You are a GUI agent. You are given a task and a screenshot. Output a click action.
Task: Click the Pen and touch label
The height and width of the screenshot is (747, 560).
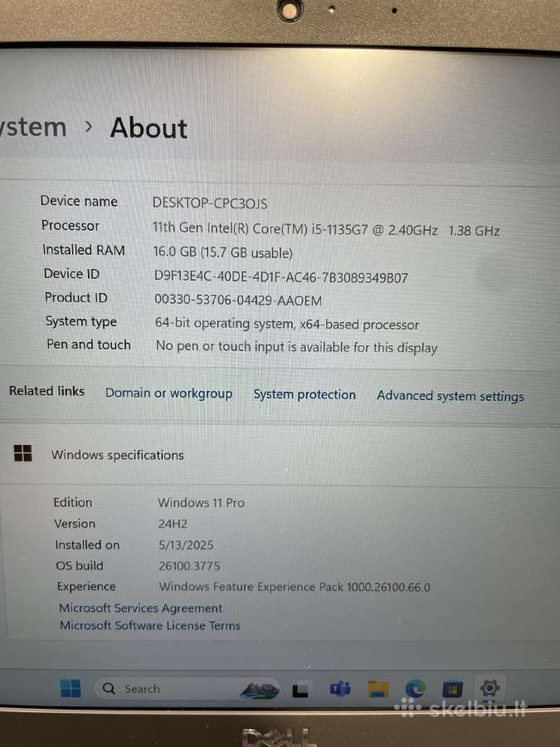pyautogui.click(x=88, y=344)
